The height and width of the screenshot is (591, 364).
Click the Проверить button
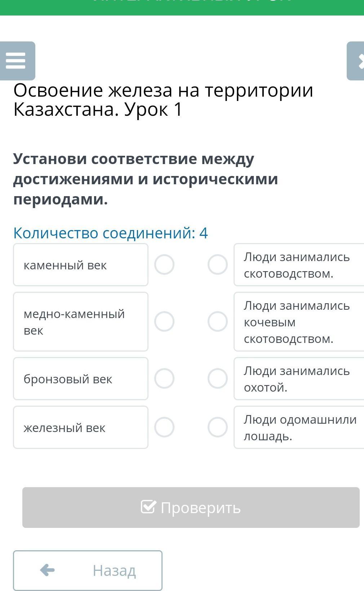191,507
